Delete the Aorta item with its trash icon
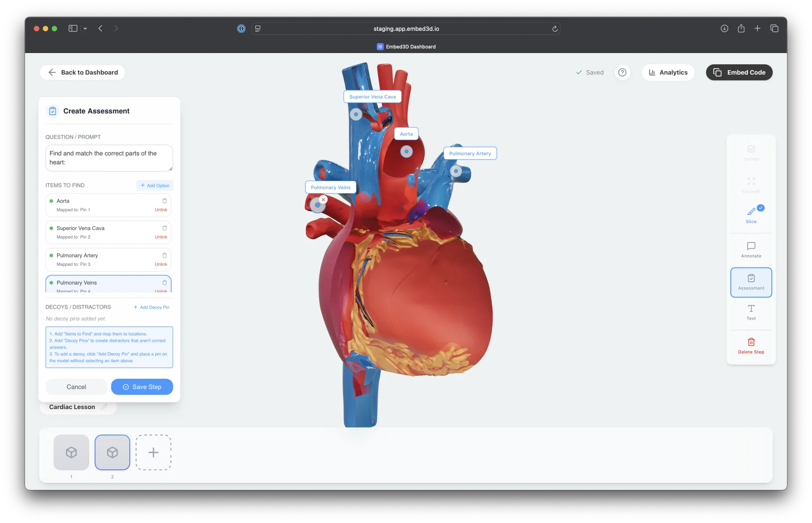Viewport: 812px width, 523px height. tap(165, 201)
